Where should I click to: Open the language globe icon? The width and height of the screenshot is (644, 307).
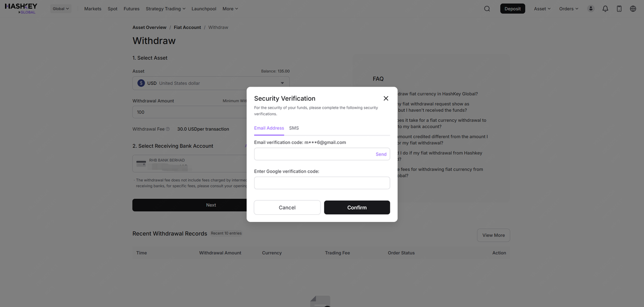[633, 9]
